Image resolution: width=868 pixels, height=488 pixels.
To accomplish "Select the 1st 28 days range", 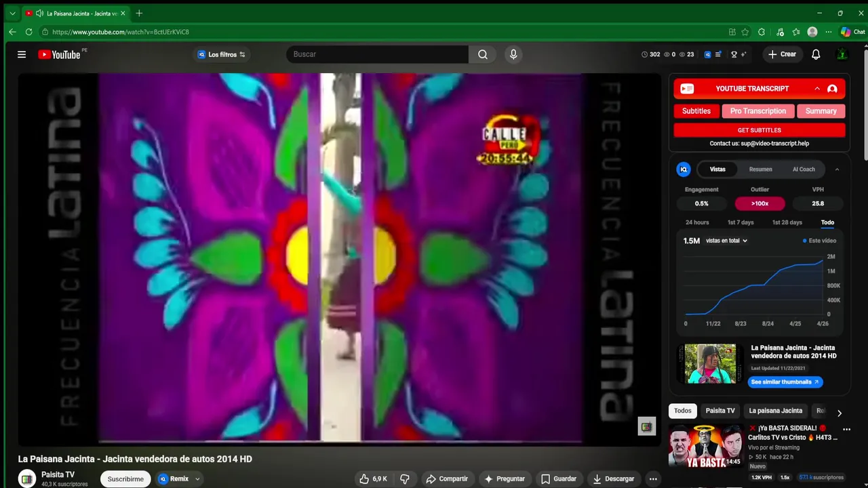I will point(787,222).
